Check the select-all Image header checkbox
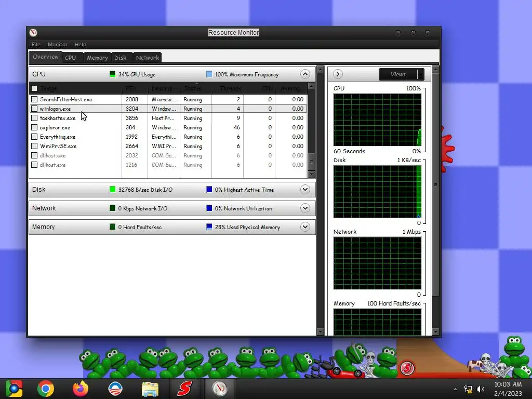Viewport: 532px width, 399px height. click(x=34, y=88)
